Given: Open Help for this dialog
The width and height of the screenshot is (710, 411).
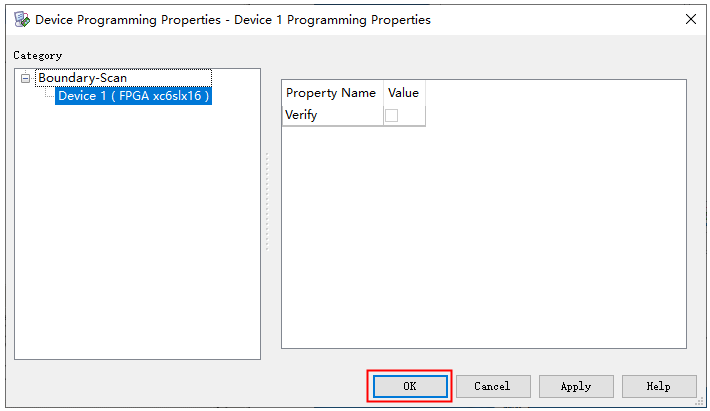Looking at the screenshot, I should coord(659,386).
